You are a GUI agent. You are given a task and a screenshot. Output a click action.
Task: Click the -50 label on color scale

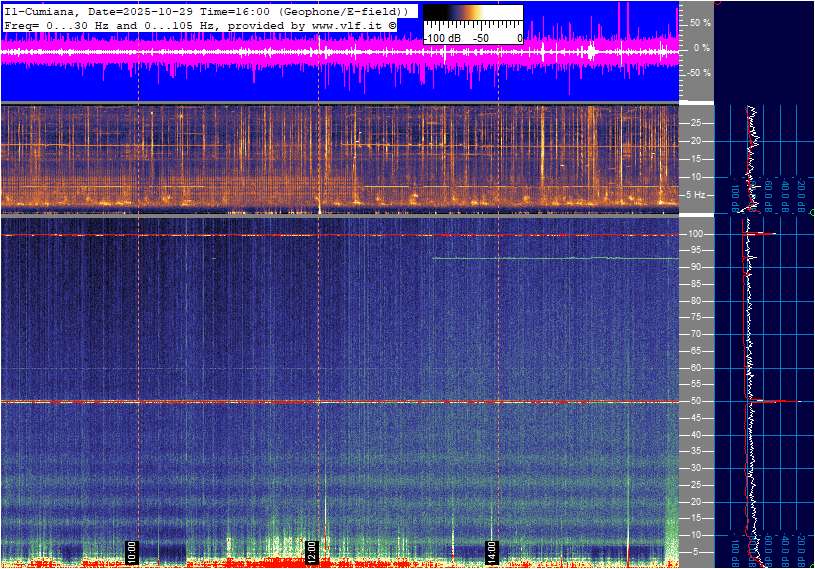(x=482, y=38)
